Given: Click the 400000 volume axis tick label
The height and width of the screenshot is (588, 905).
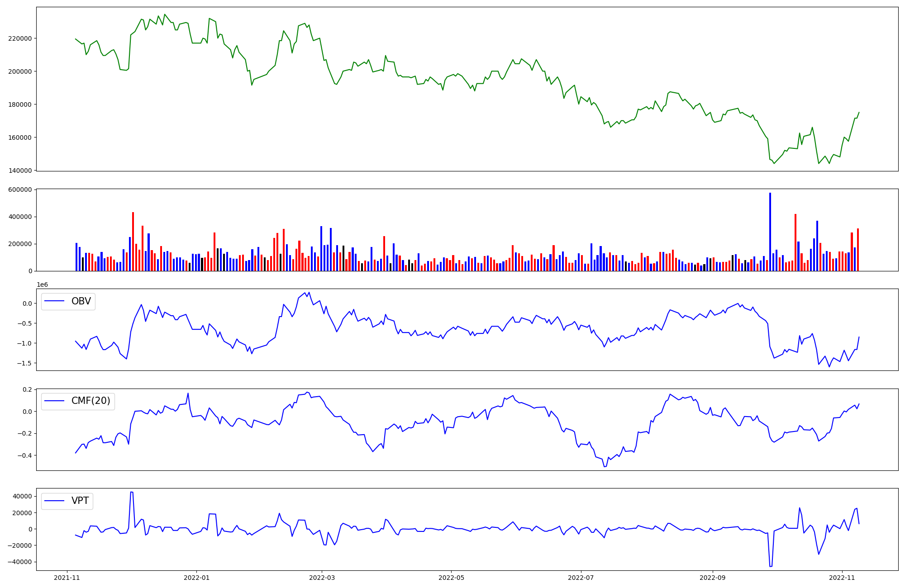Looking at the screenshot, I should (x=20, y=217).
